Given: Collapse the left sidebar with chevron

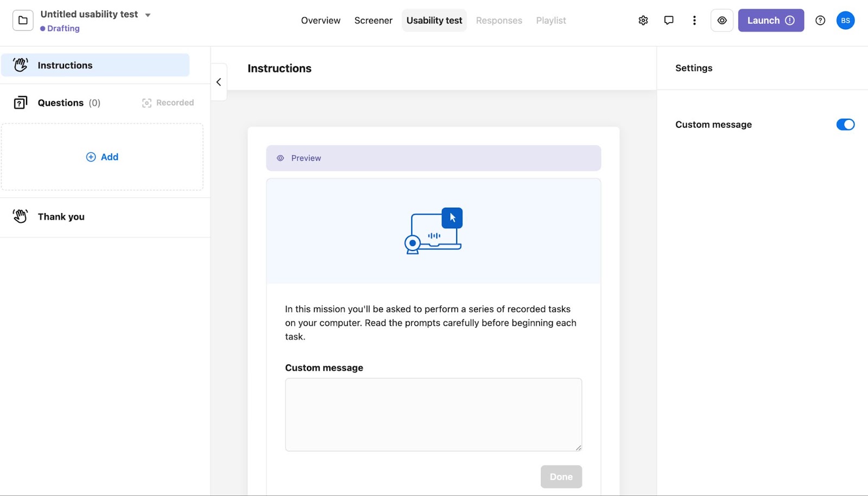Looking at the screenshot, I should pos(219,82).
